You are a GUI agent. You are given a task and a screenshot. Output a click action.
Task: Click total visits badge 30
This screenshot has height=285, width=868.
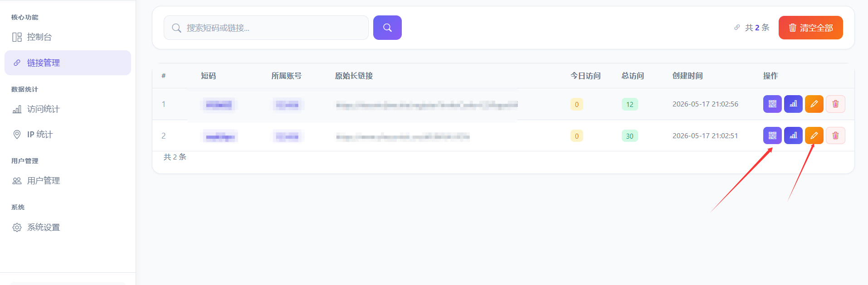click(630, 136)
